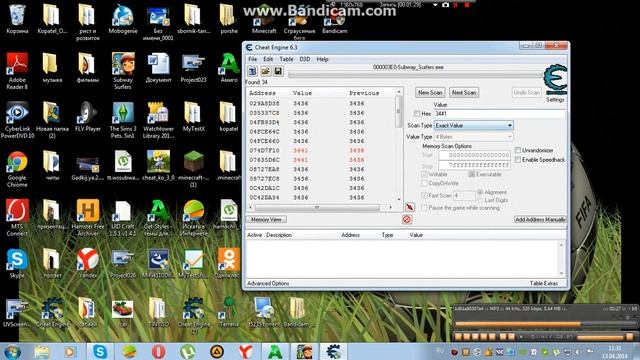Screen dimensions: 640x360
Task: Open the Subway Surfers desktop shortcut
Action: coord(123,70)
